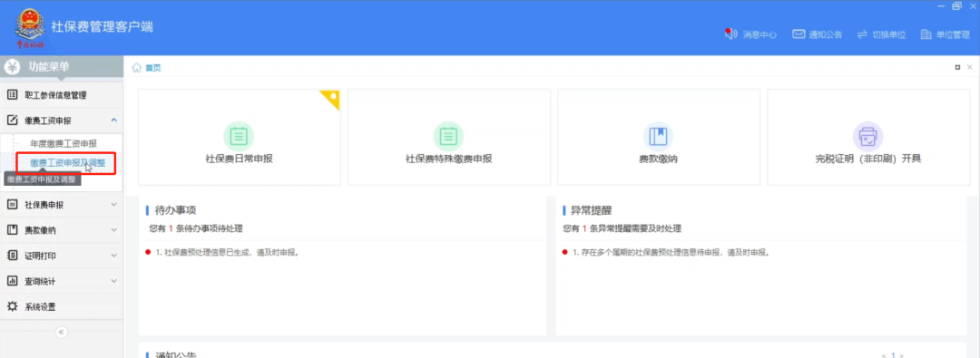This screenshot has height=358, width=980.
Task: Click the 职工参保信息管理 list icon
Action: (12, 95)
